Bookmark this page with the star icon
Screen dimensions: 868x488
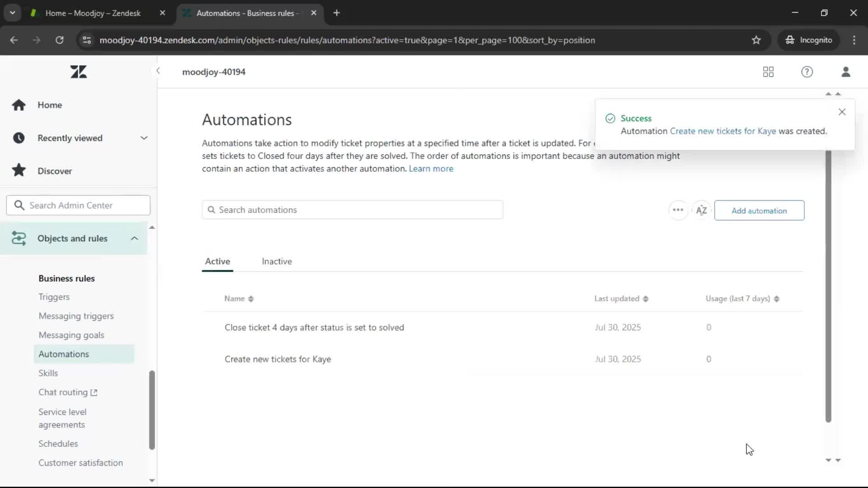(756, 40)
